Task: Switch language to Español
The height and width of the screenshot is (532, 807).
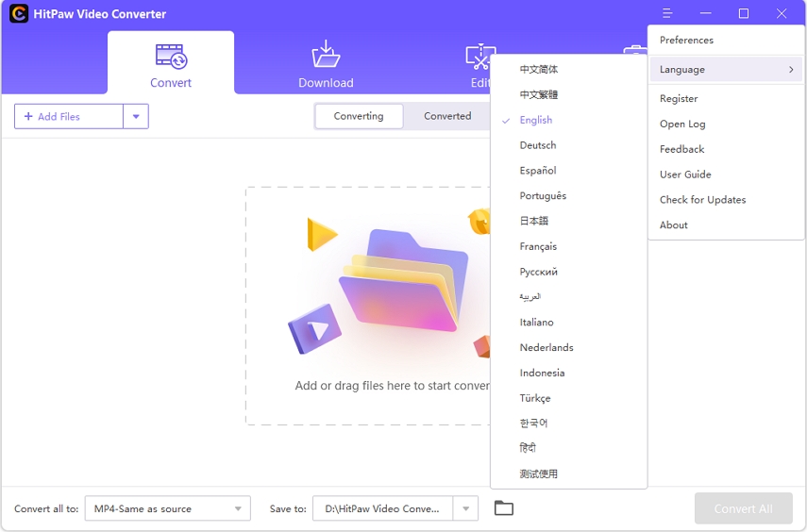Action: click(x=569, y=171)
